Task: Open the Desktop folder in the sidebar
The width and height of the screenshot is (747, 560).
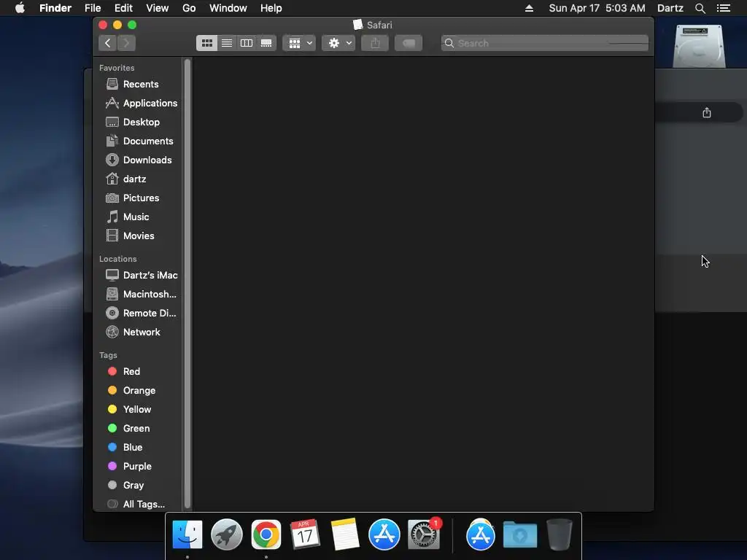Action: coord(138,122)
